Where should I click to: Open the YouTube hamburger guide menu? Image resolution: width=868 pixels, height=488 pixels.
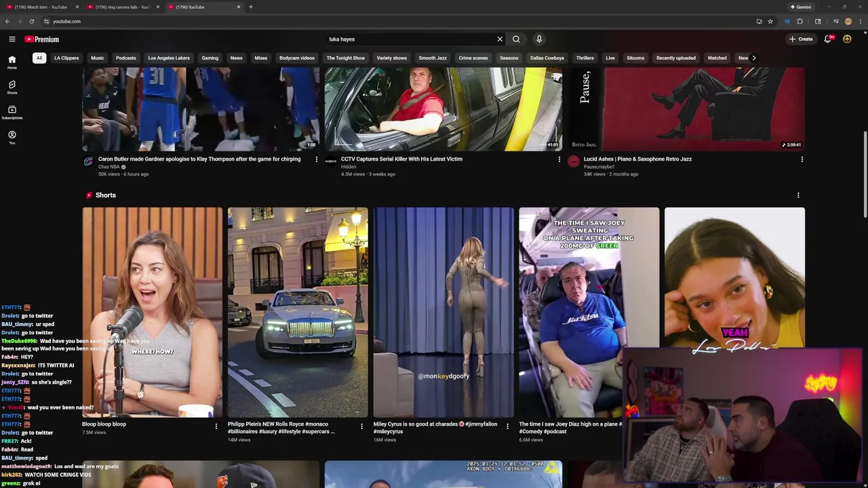(12, 39)
